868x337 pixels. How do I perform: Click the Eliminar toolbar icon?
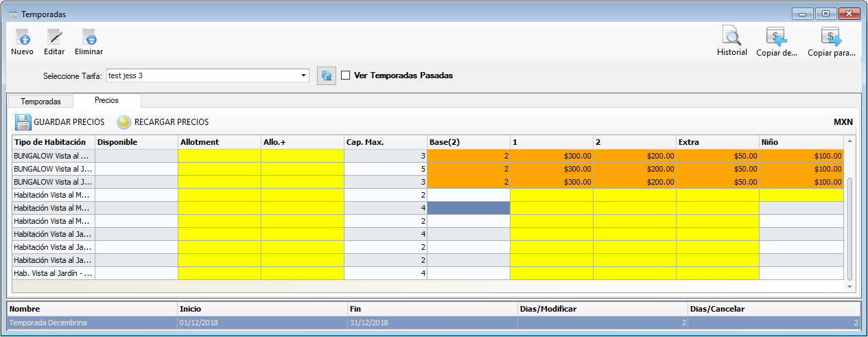(89, 37)
